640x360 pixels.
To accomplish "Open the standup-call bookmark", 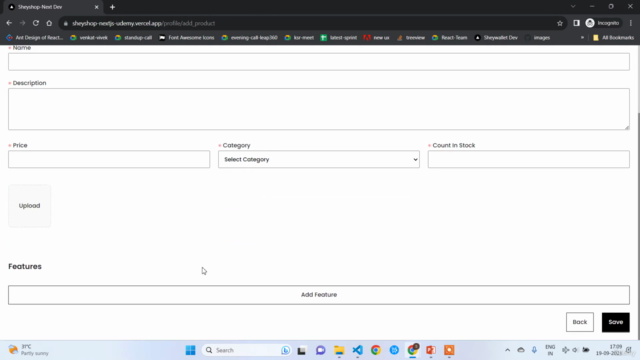I will tap(133, 38).
